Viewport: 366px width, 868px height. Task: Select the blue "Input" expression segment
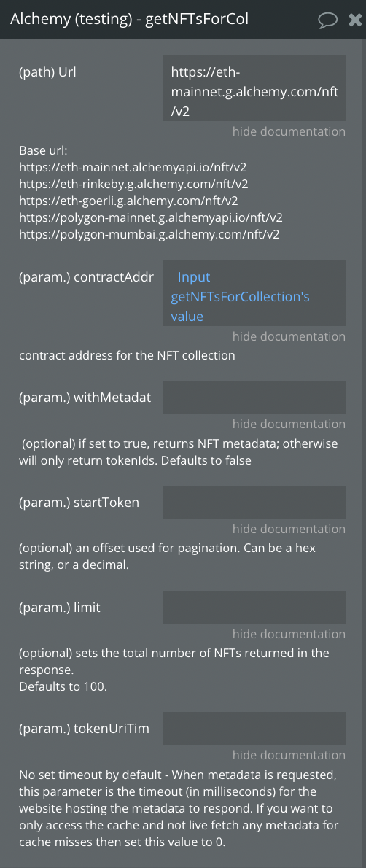tap(194, 276)
